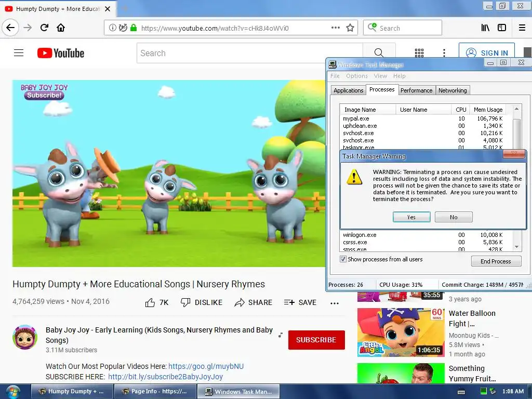
Task: Confirm termination with the Yes button
Action: [411, 217]
